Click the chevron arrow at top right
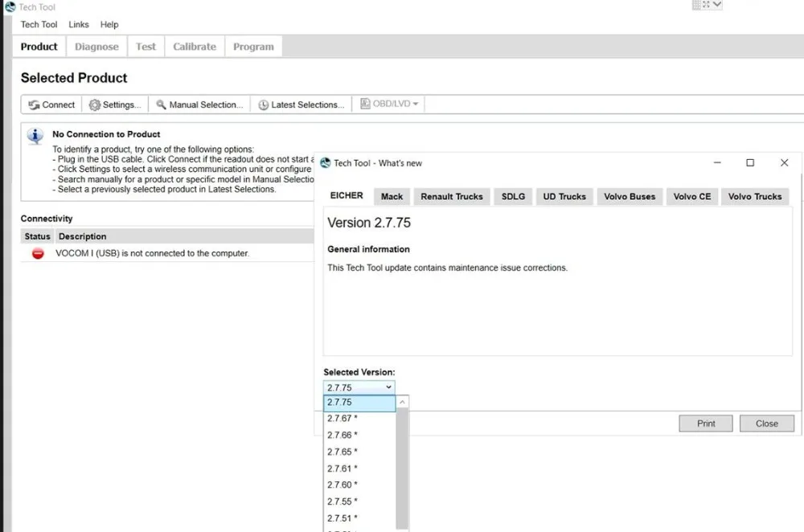This screenshot has width=804, height=532. click(x=717, y=4)
